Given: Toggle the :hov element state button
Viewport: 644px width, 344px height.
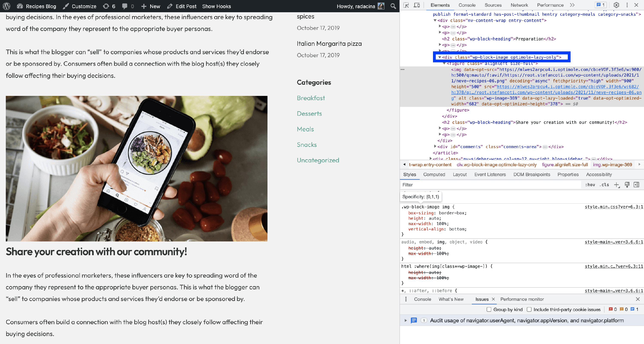Looking at the screenshot, I should (590, 185).
